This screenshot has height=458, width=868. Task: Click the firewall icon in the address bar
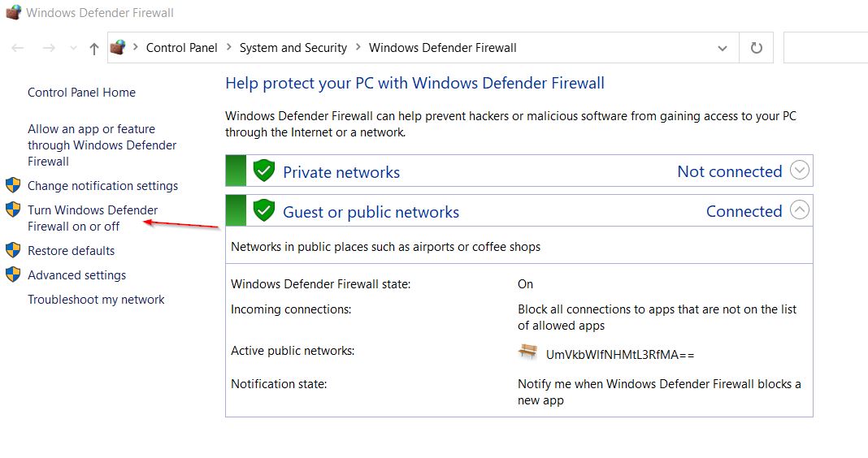point(117,48)
